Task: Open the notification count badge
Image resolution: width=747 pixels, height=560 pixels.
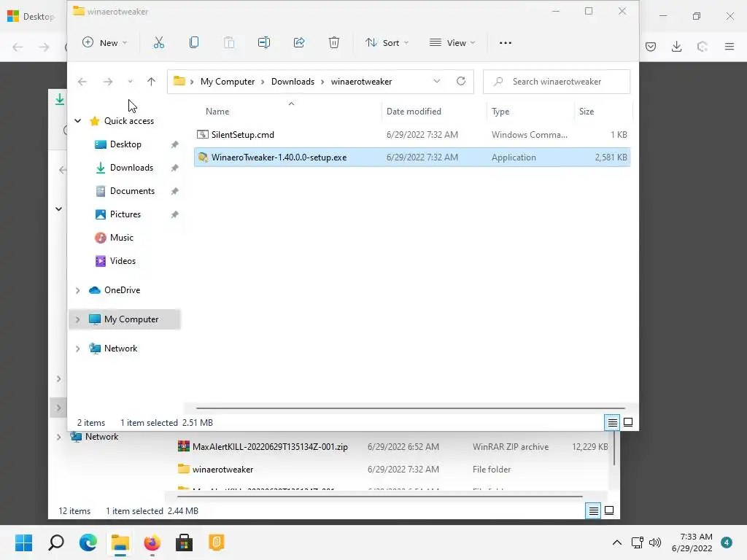Action: click(x=727, y=542)
